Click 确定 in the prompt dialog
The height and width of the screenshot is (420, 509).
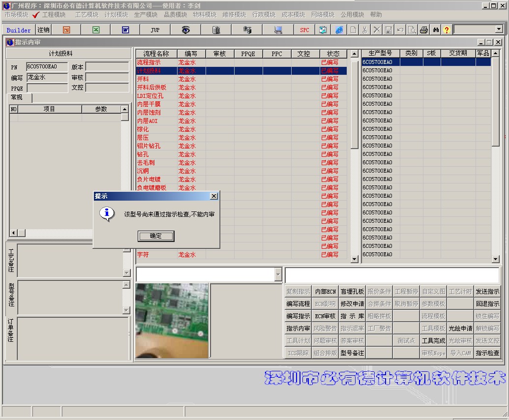[156, 236]
